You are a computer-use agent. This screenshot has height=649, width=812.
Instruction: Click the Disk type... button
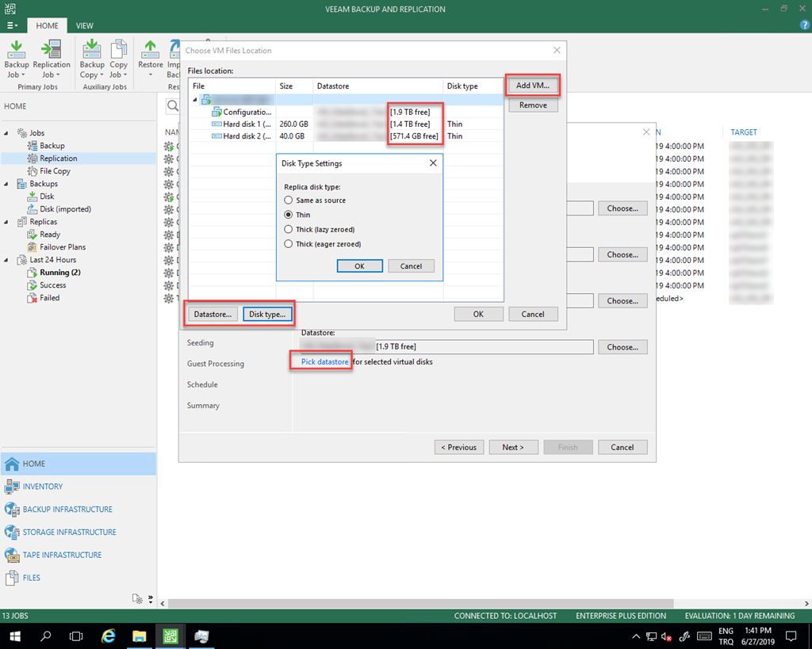tap(267, 314)
